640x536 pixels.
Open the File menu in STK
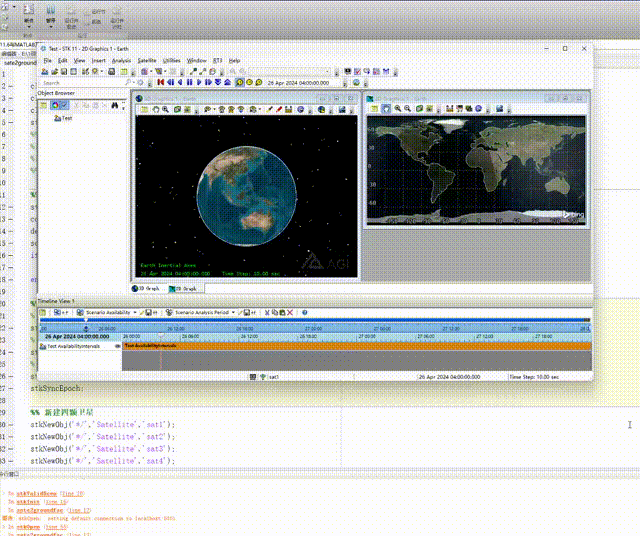(48, 60)
